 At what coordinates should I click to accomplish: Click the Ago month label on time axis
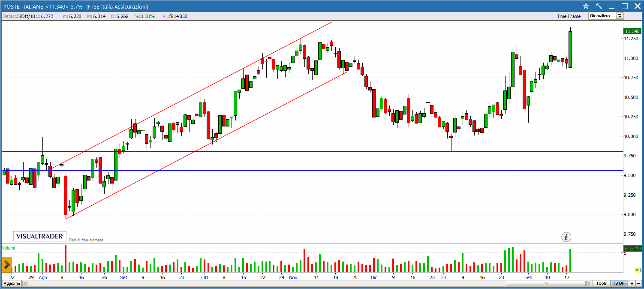click(43, 277)
